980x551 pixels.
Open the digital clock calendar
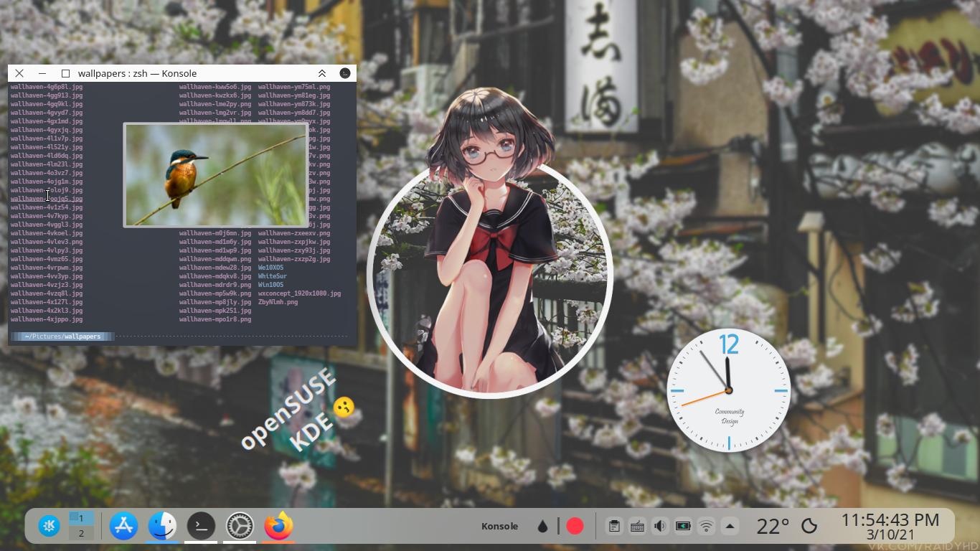(890, 527)
